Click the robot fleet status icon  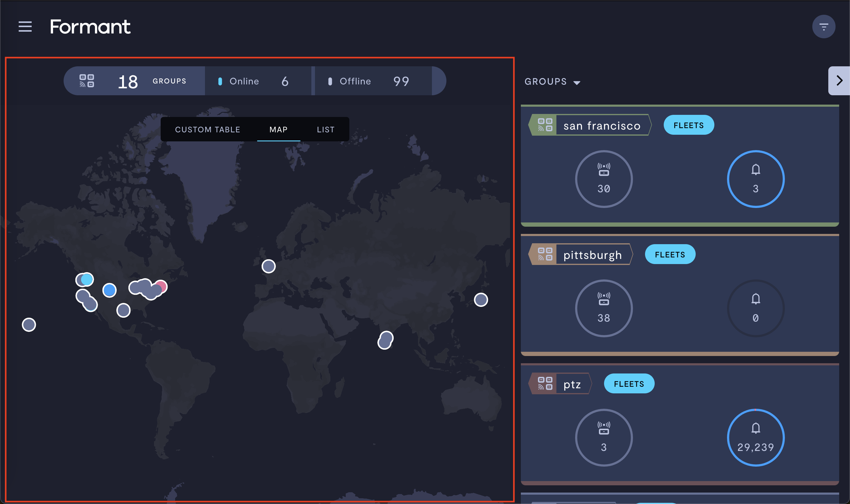[87, 80]
